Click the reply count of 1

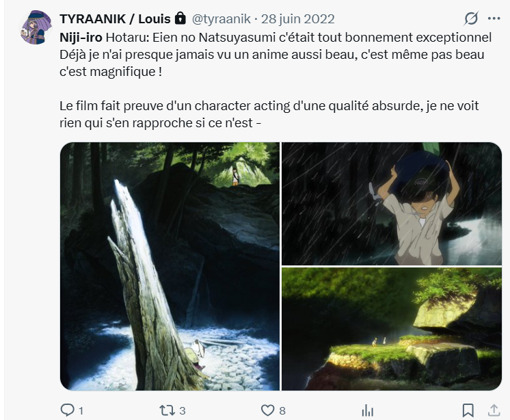[81, 410]
